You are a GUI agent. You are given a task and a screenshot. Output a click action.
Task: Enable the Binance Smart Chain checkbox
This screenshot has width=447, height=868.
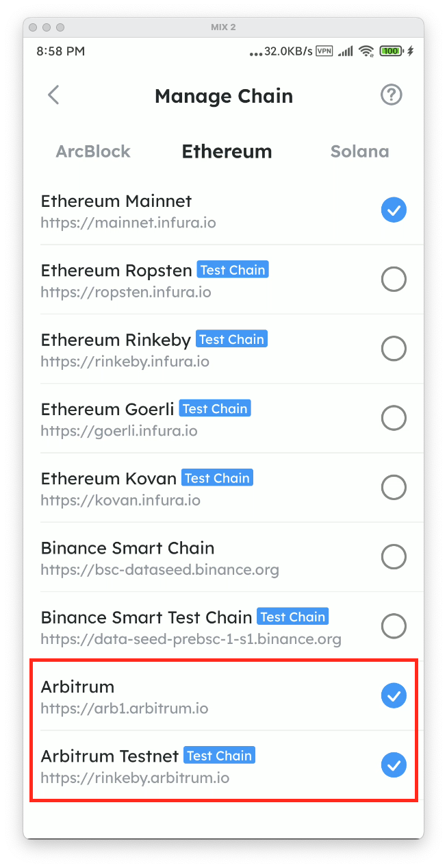(394, 557)
